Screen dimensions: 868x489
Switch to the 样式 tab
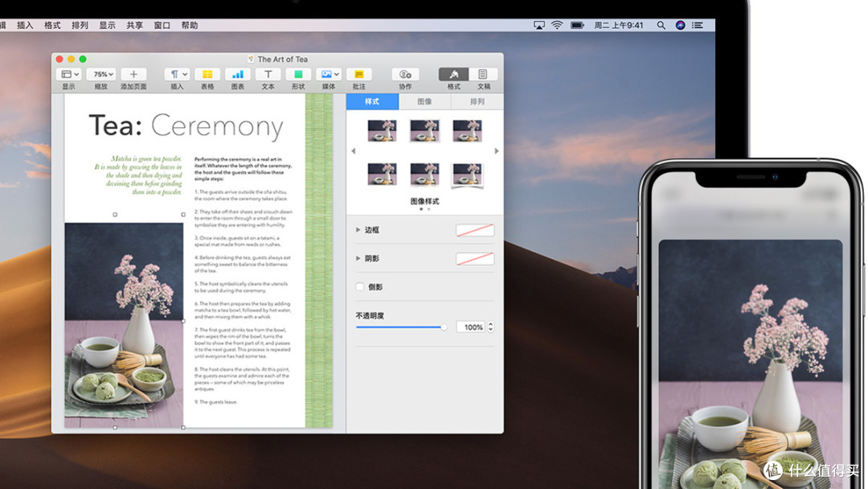372,101
